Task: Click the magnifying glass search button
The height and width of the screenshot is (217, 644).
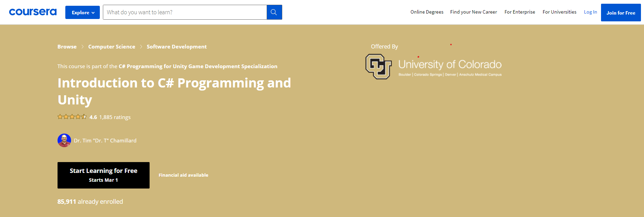Action: click(x=274, y=12)
